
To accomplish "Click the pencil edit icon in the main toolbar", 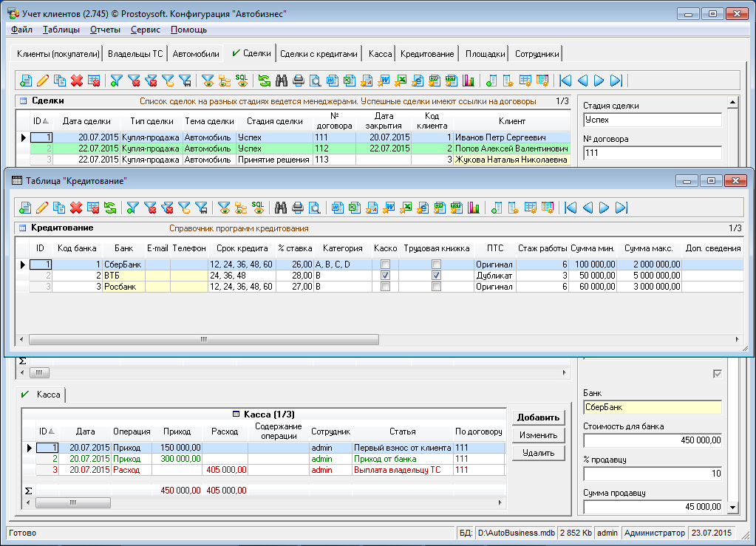I will point(42,81).
